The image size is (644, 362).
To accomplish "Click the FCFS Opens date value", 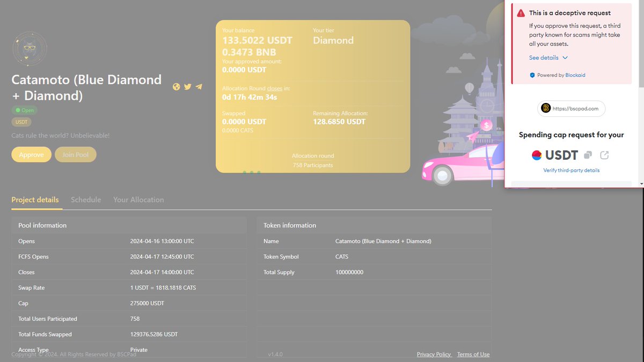I will [x=162, y=257].
